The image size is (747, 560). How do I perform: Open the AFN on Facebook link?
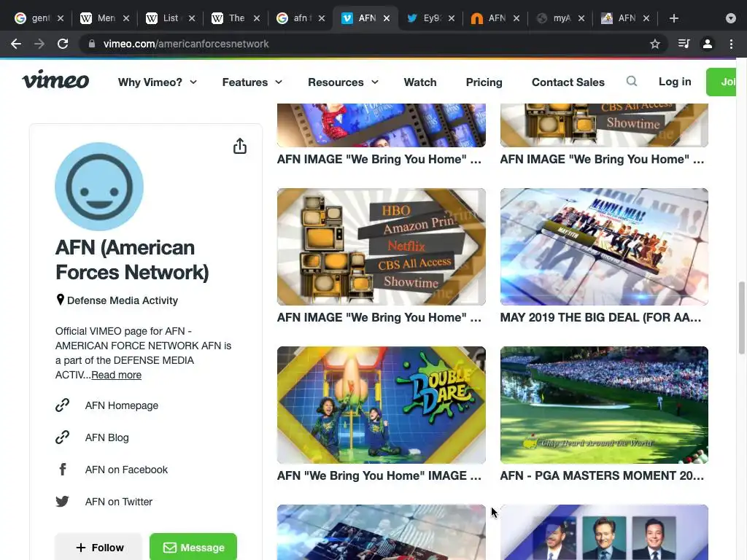[126, 470]
